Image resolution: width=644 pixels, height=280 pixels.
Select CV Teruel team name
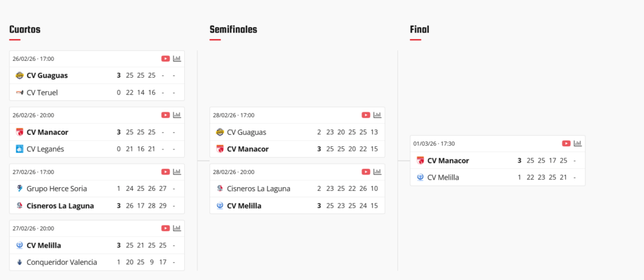[42, 92]
